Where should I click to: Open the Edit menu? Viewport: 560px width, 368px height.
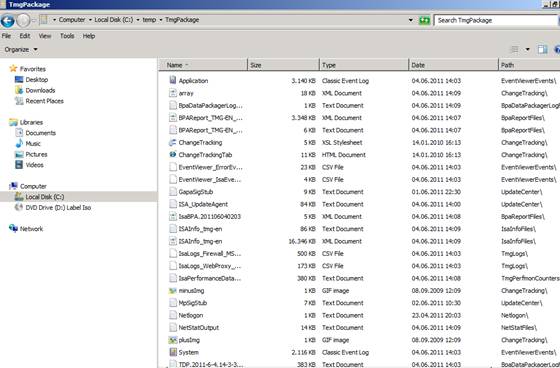pos(25,36)
